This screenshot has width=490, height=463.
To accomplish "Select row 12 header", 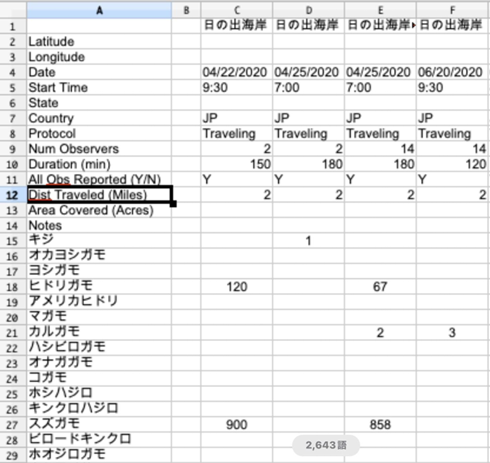I will pyautogui.click(x=13, y=195).
